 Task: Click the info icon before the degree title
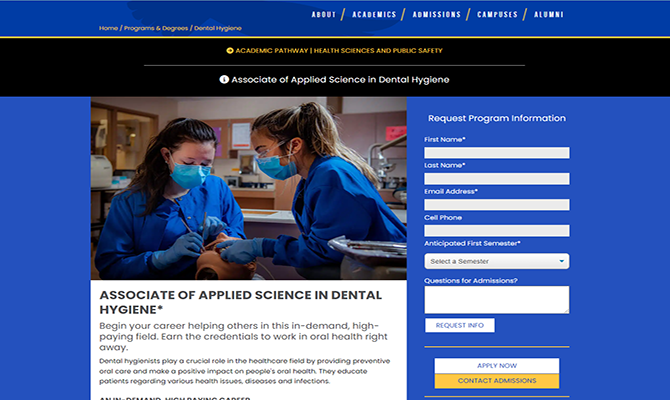(224, 80)
